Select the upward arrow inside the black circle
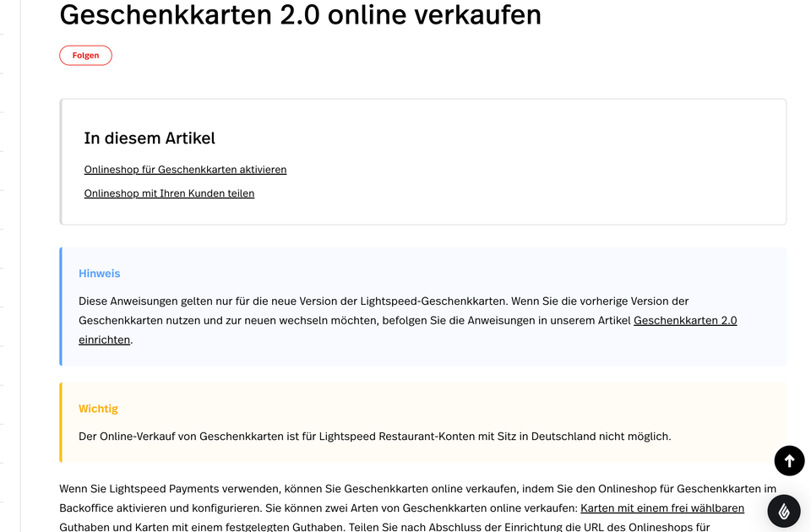Screen dimensions: 811x532 click(x=789, y=460)
